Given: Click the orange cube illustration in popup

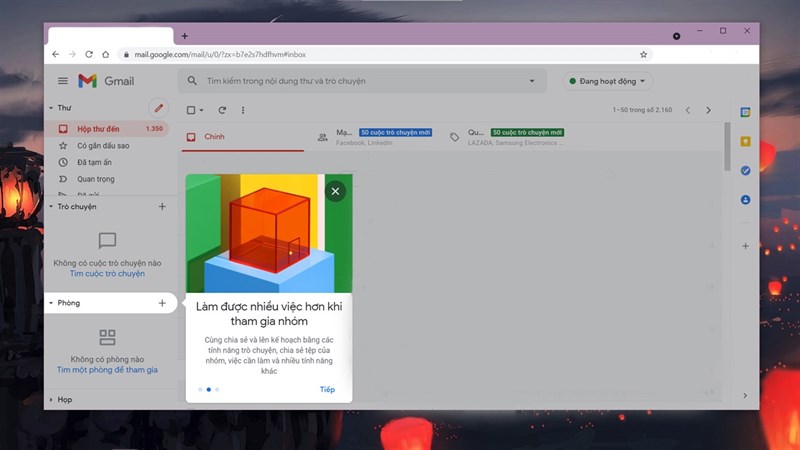Looking at the screenshot, I should (269, 230).
